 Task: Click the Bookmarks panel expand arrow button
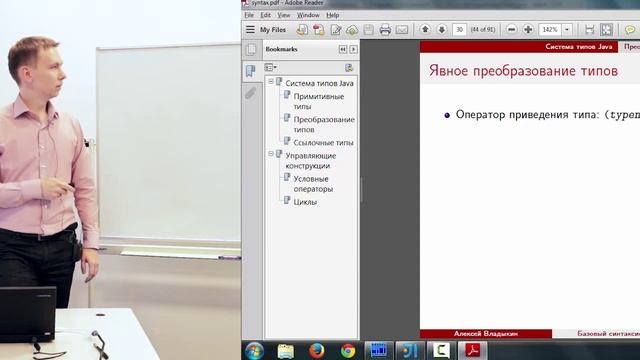coord(353,49)
